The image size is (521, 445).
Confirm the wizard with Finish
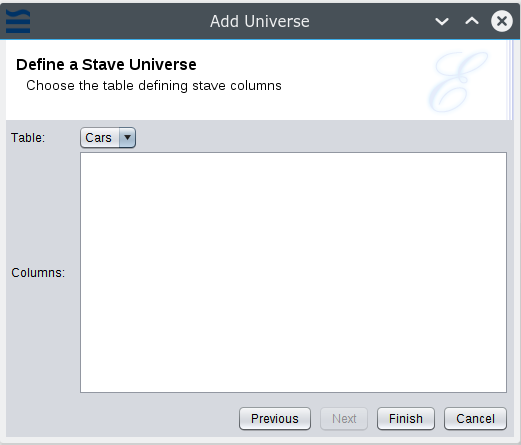(406, 419)
